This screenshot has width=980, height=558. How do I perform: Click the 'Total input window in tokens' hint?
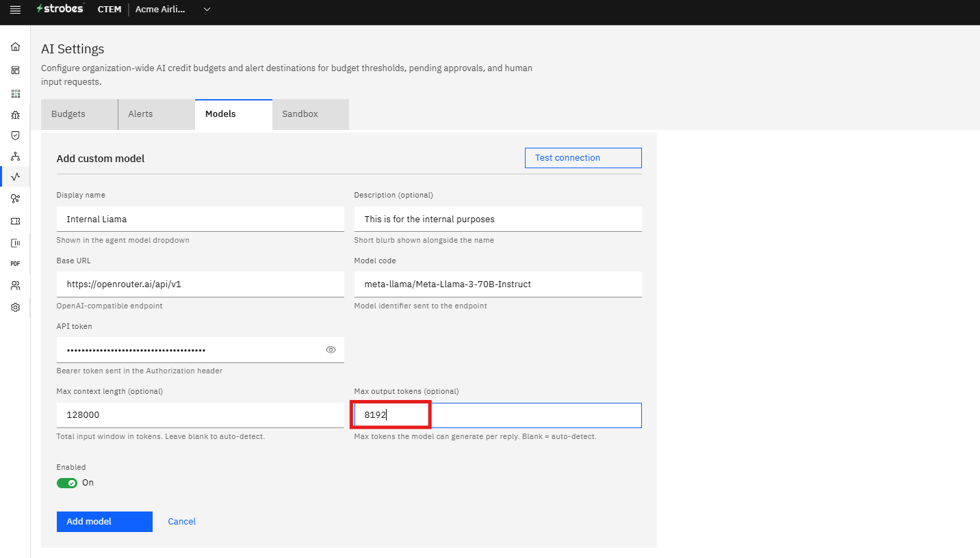click(x=161, y=436)
